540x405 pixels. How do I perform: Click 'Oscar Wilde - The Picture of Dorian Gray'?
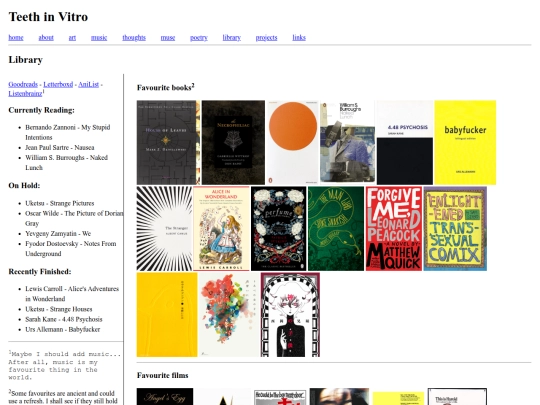(74, 218)
